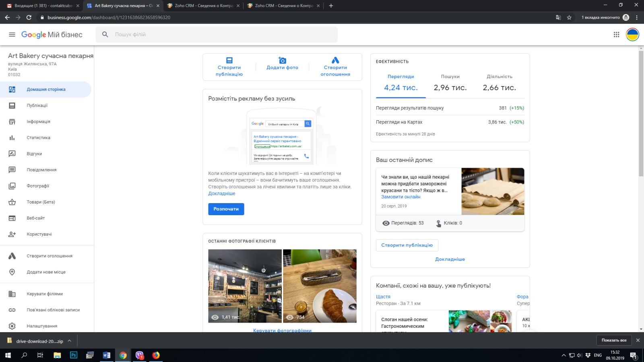Click the Пошук філій search field
This screenshot has height=362, width=644.
pos(217,35)
